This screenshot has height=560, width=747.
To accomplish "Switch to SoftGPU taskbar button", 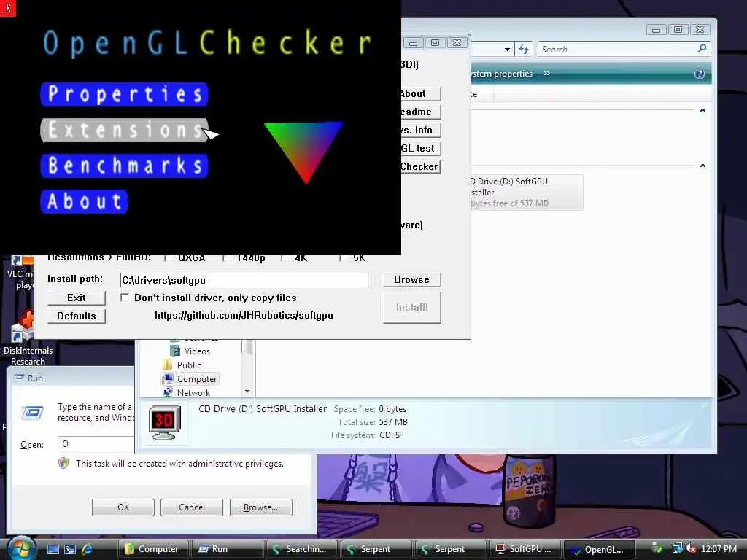I will [525, 549].
